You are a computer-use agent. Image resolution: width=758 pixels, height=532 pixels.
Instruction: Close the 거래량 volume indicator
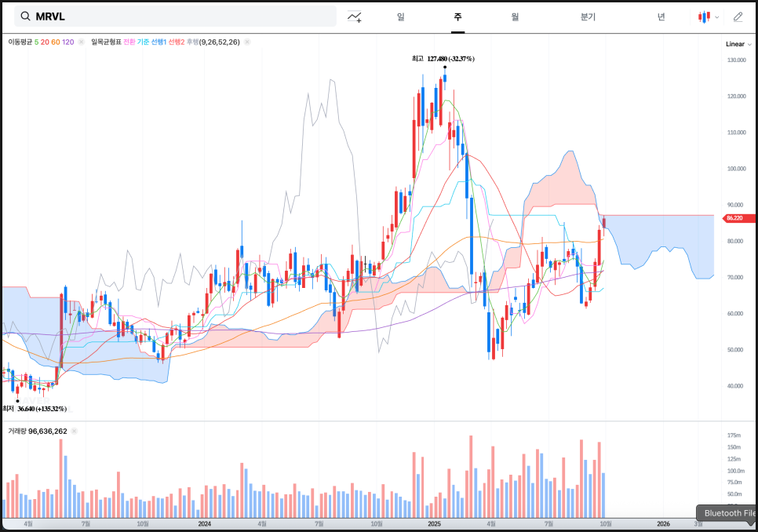pos(75,432)
